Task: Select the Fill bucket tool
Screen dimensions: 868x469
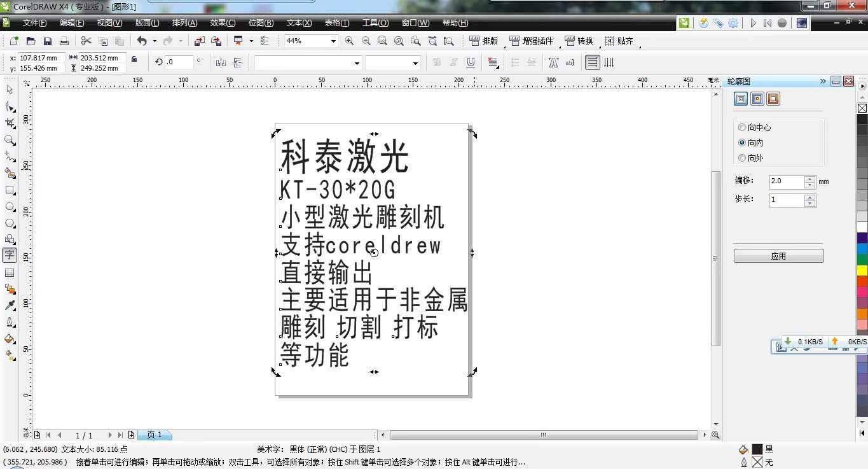Action: tap(10, 339)
